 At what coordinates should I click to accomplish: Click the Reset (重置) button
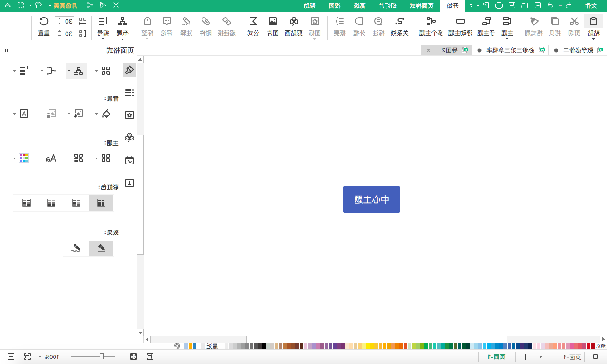click(x=44, y=27)
